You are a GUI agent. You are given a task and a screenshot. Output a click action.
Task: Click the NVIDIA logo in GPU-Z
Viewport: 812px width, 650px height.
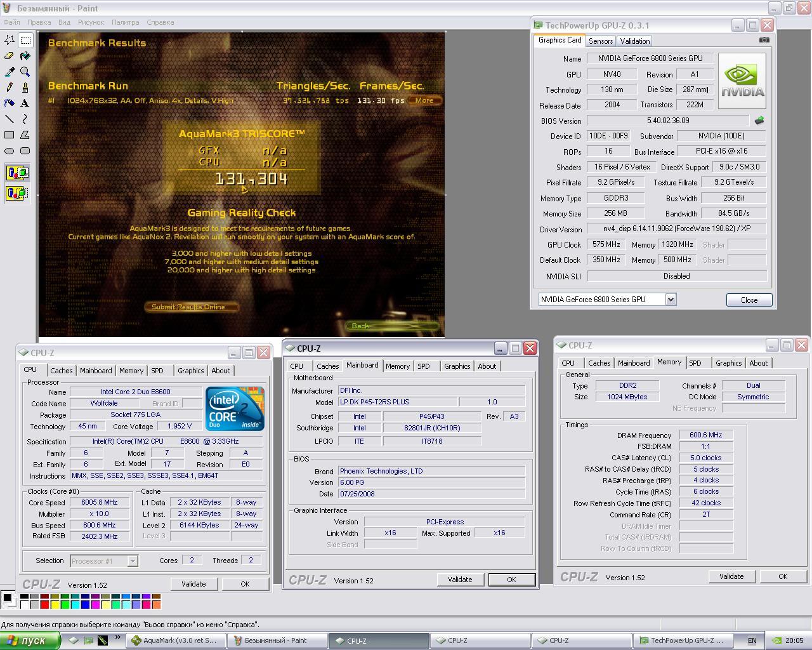(742, 81)
